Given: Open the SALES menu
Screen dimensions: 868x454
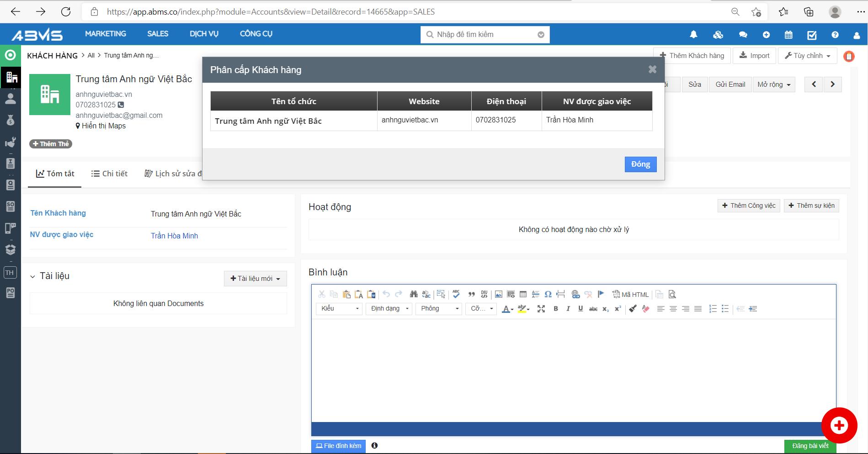Looking at the screenshot, I should [158, 34].
